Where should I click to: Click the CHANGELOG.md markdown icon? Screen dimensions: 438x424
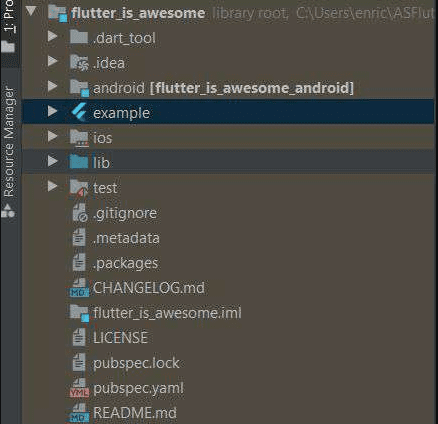pyautogui.click(x=79, y=288)
